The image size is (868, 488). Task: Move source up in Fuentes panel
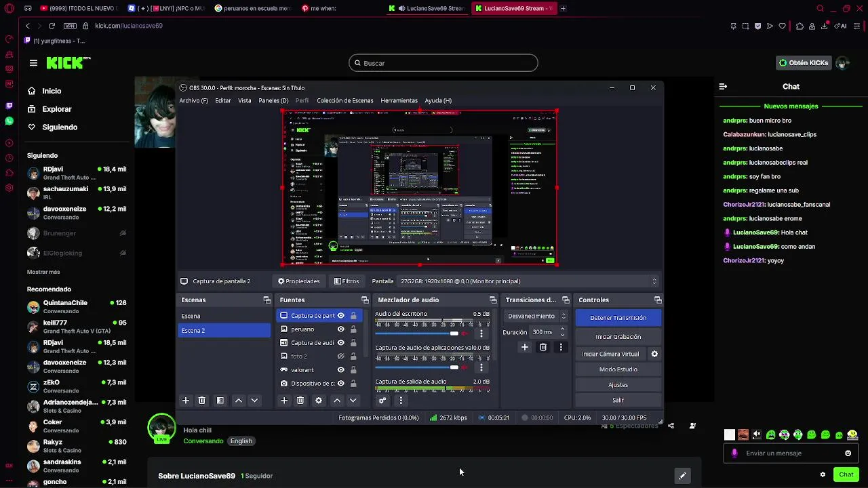coord(337,401)
